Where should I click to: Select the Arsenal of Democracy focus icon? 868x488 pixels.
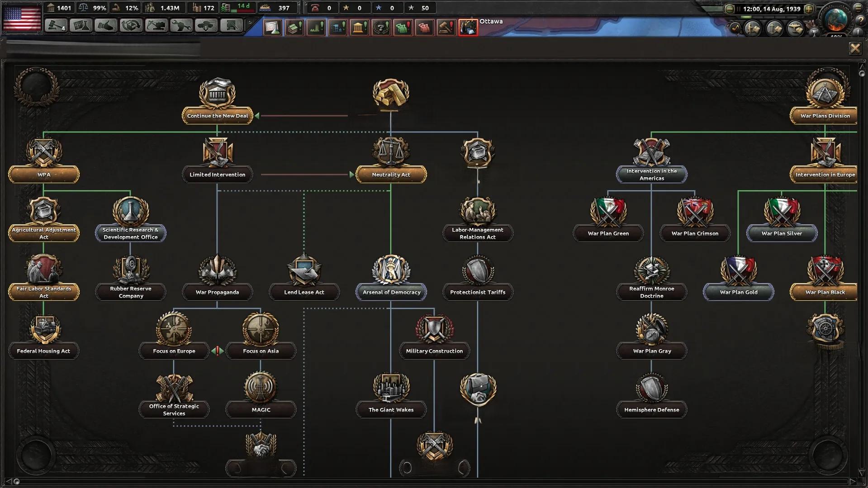tap(391, 270)
